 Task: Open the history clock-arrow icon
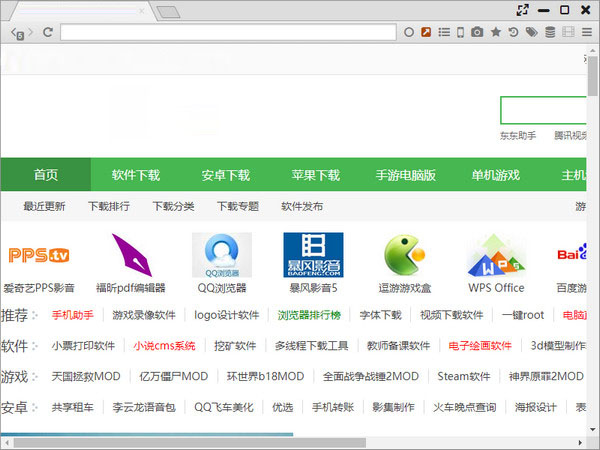(x=513, y=32)
